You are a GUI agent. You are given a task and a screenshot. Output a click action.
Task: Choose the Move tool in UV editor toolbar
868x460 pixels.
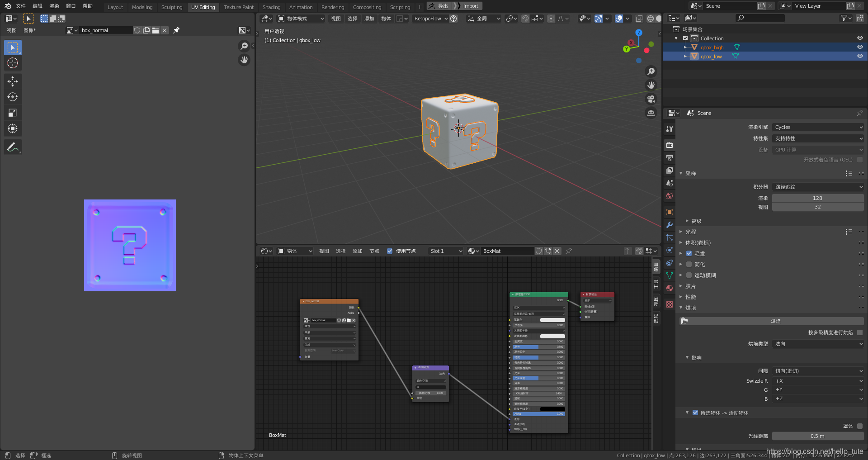[13, 81]
